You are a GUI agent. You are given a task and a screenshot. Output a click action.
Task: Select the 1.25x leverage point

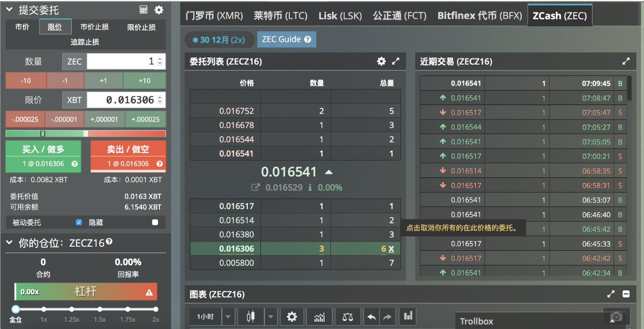click(71, 309)
